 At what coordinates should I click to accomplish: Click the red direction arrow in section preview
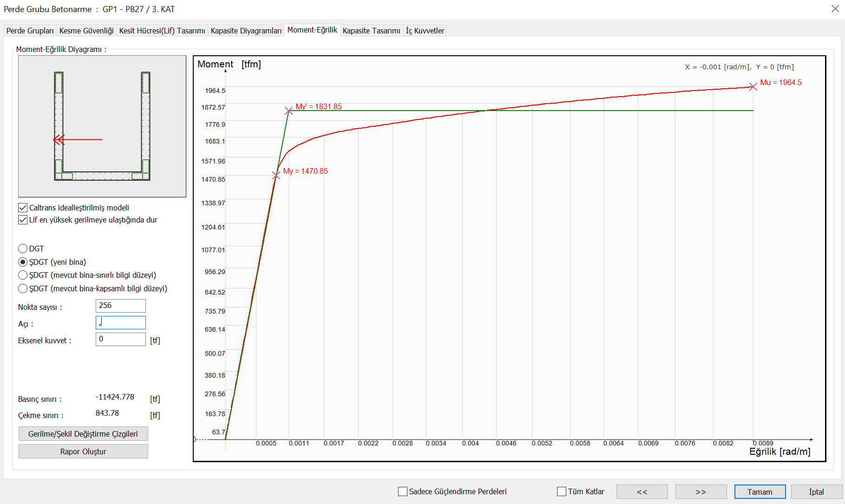[x=78, y=139]
